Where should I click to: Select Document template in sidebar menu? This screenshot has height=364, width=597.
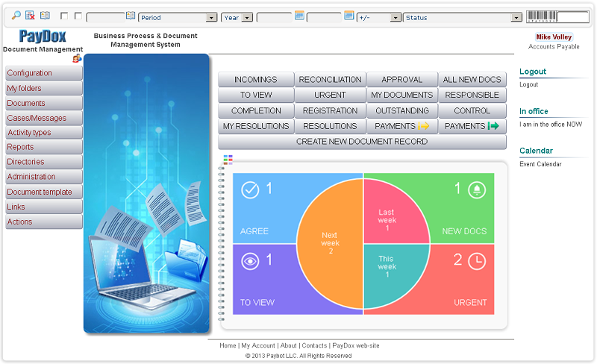pos(43,192)
